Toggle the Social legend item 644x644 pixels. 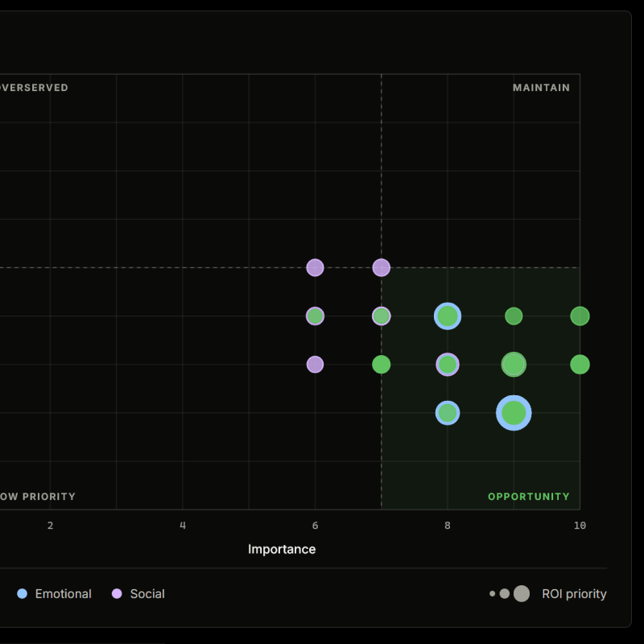click(138, 594)
